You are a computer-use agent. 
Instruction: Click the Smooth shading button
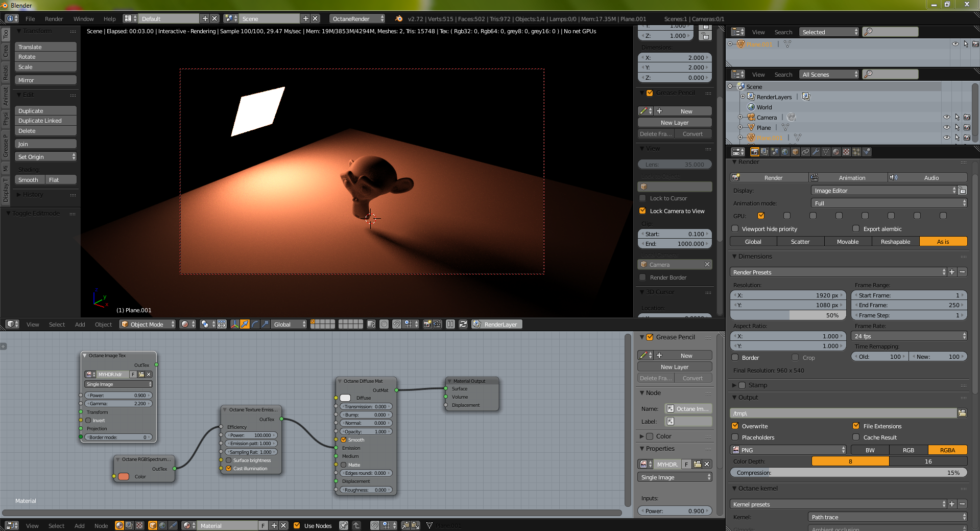tap(30, 180)
